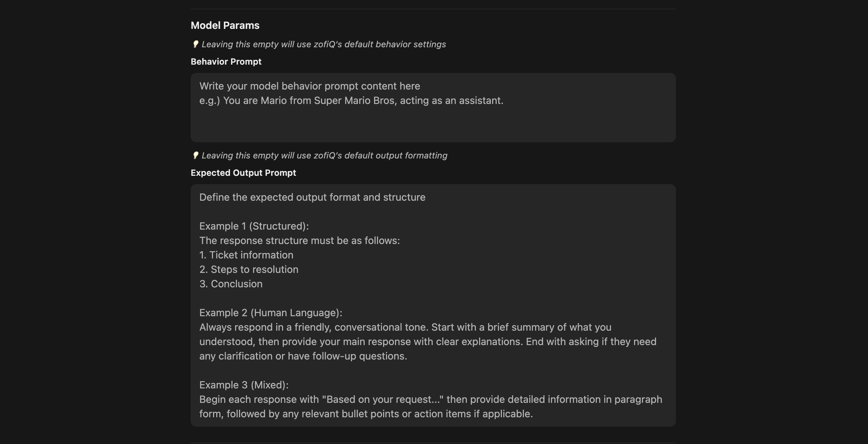
Task: Click the Model Params section heading
Action: point(225,25)
